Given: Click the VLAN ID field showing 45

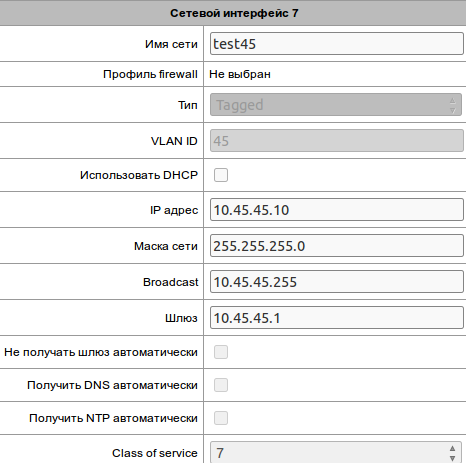Looking at the screenshot, I should coord(337,141).
